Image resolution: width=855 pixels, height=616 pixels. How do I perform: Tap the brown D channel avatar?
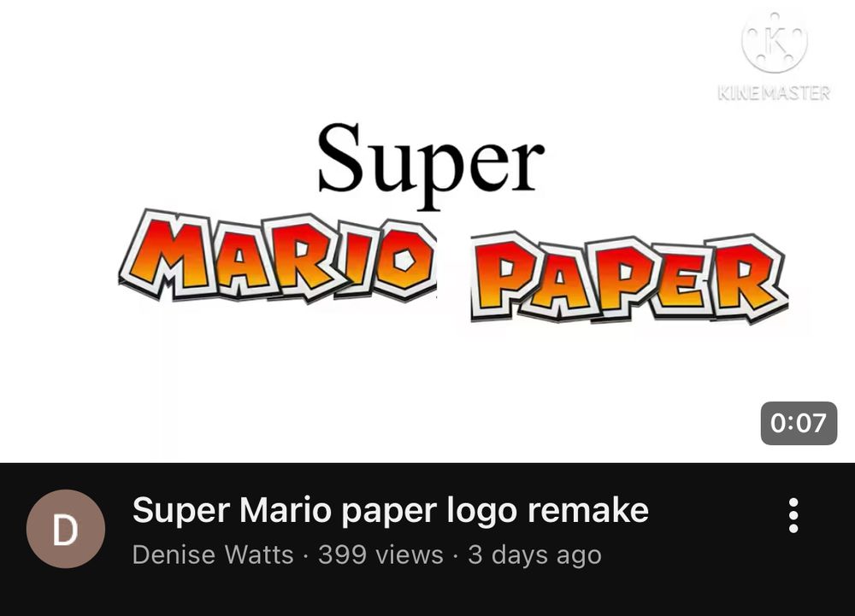tap(66, 529)
